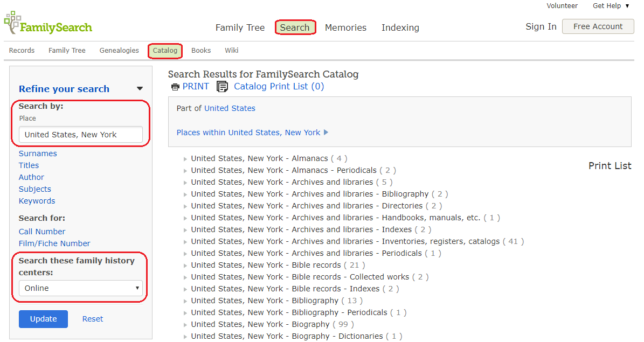Click the Reset link
Viewport: 644px width, 342px height.
[x=93, y=319]
